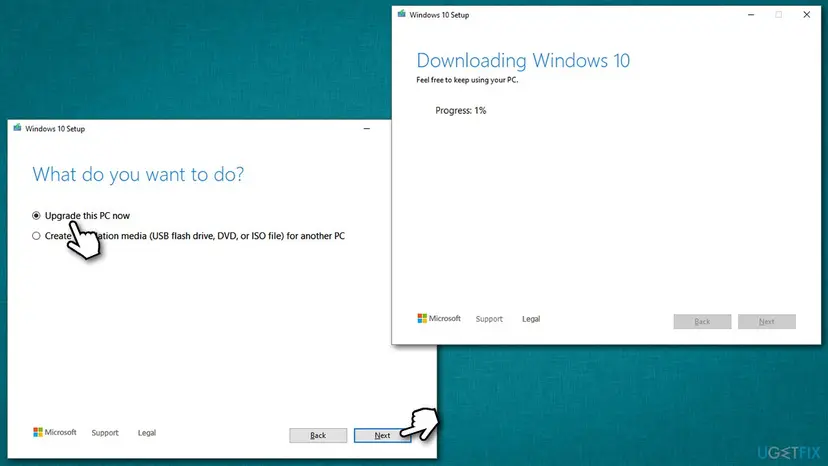Screen dimensions: 828x466
Task: Click the greyed Back button in the Downloading window
Action: pos(702,321)
